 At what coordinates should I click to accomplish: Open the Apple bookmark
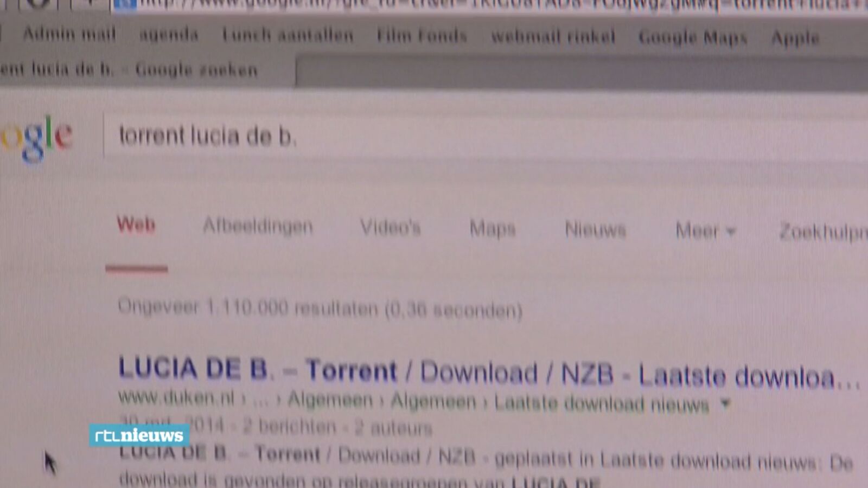pos(795,38)
